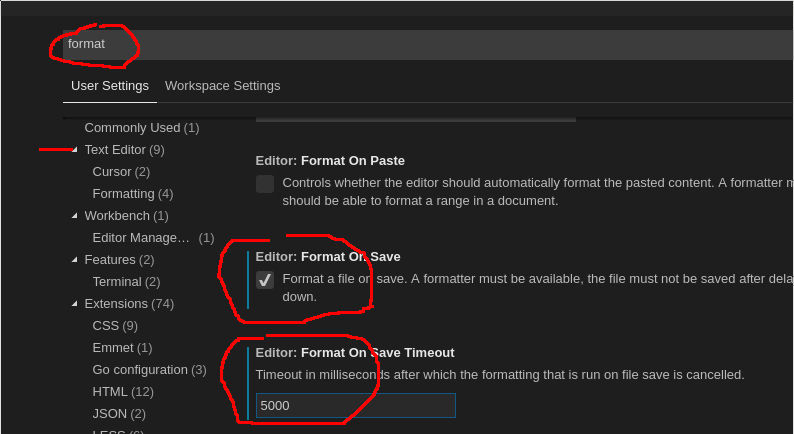This screenshot has width=794, height=434.
Task: Collapse the Extensions section arrow
Action: pyautogui.click(x=75, y=304)
